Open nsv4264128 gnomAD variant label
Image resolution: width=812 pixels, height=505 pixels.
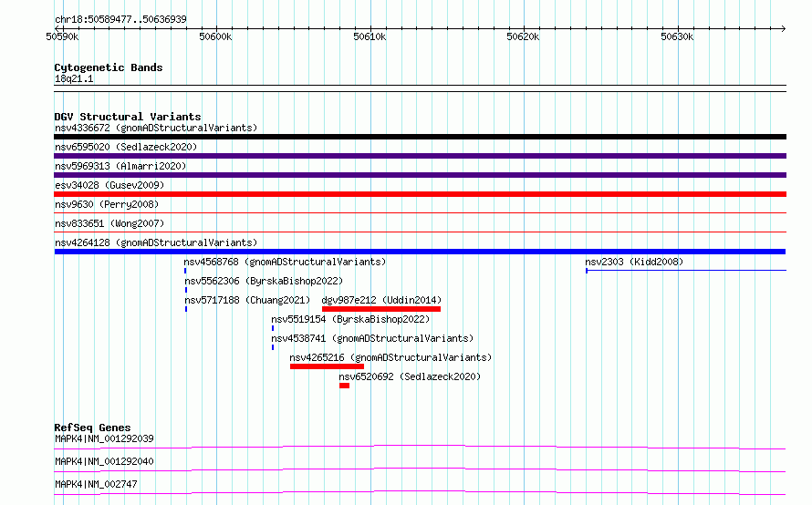click(x=156, y=242)
